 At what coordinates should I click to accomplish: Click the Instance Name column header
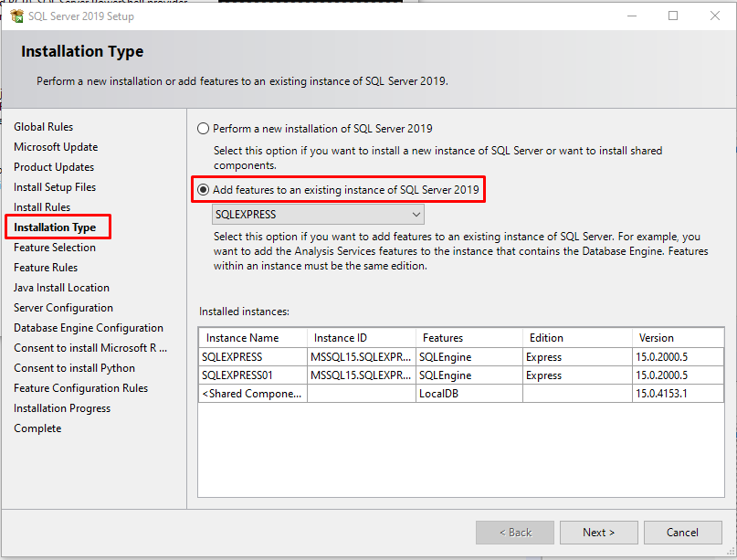(253, 338)
